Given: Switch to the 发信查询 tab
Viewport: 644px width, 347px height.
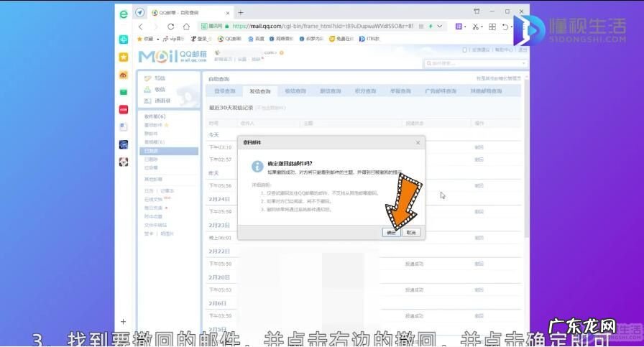Looking at the screenshot, I should click(x=260, y=91).
